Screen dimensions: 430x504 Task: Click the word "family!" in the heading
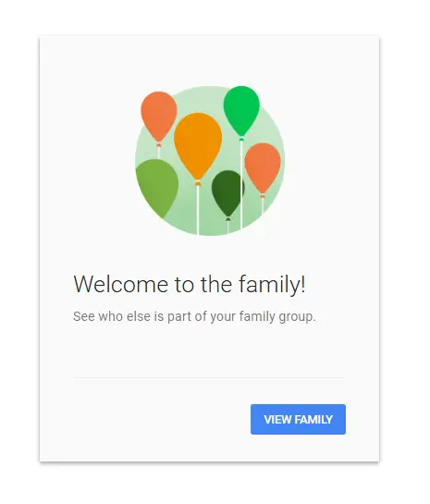click(x=272, y=285)
